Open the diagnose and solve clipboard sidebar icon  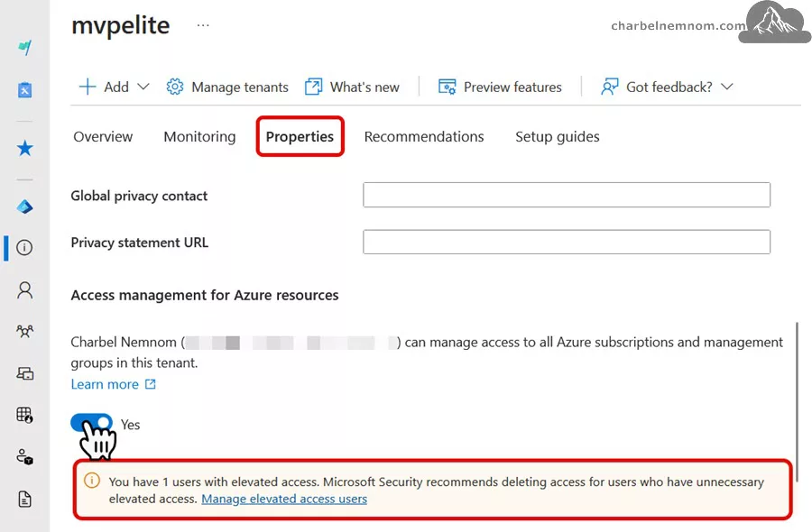[24, 89]
